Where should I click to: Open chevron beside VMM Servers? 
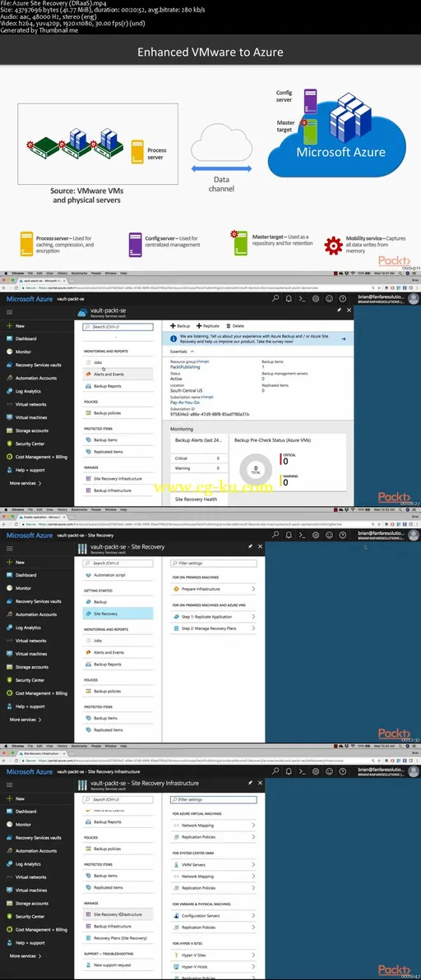pos(253,864)
